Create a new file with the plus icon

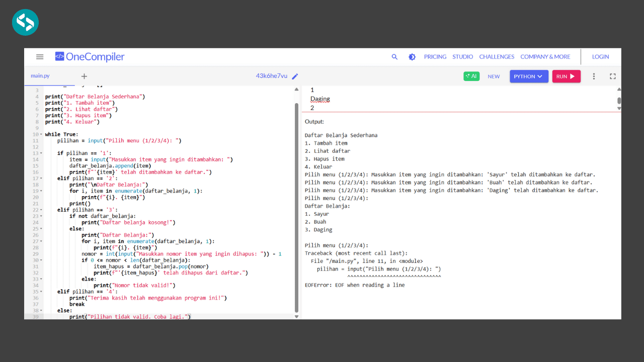84,76
